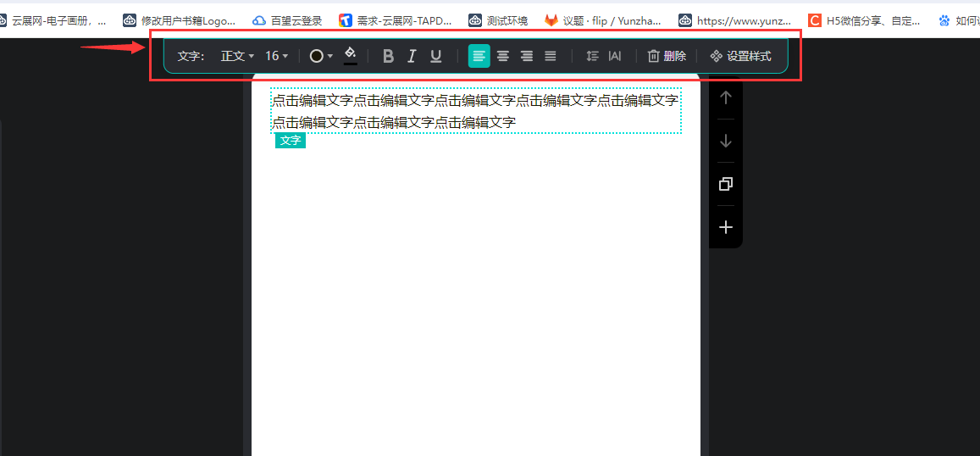Open letter spacing settings
This screenshot has height=456, width=980.
coord(615,56)
